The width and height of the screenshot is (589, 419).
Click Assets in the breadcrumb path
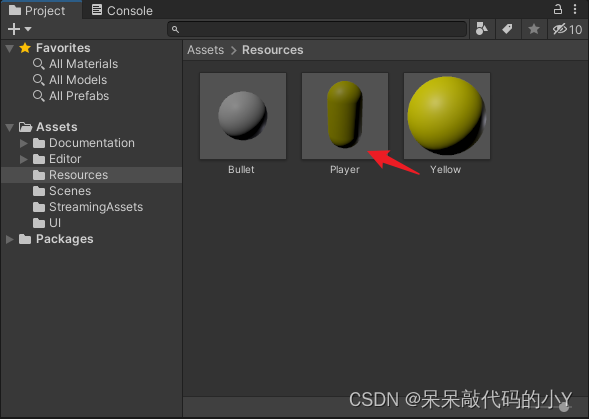pyautogui.click(x=205, y=50)
